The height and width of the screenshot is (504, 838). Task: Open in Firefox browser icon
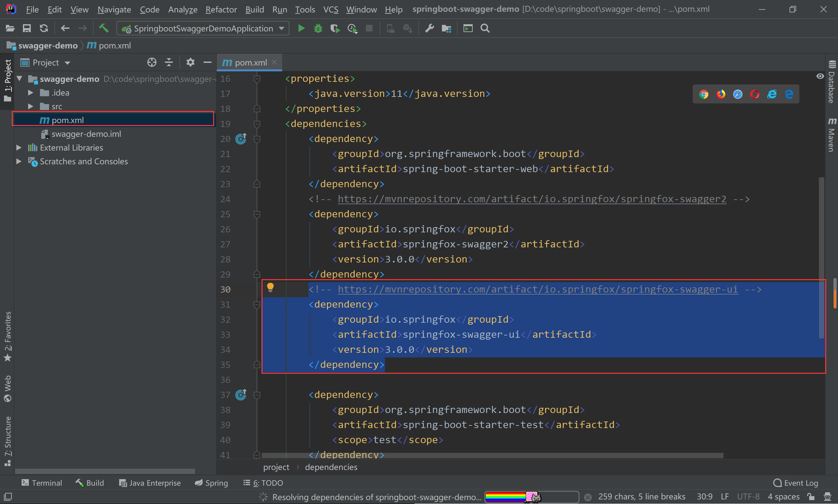720,94
